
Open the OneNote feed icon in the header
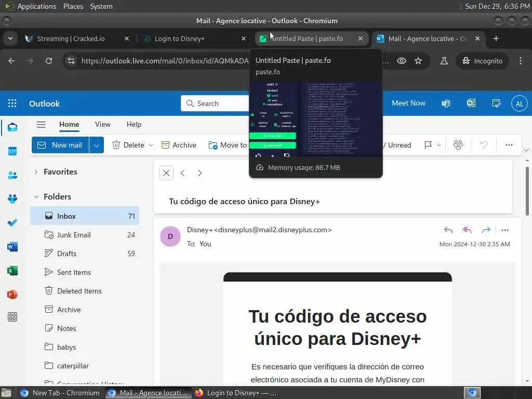coord(471,103)
